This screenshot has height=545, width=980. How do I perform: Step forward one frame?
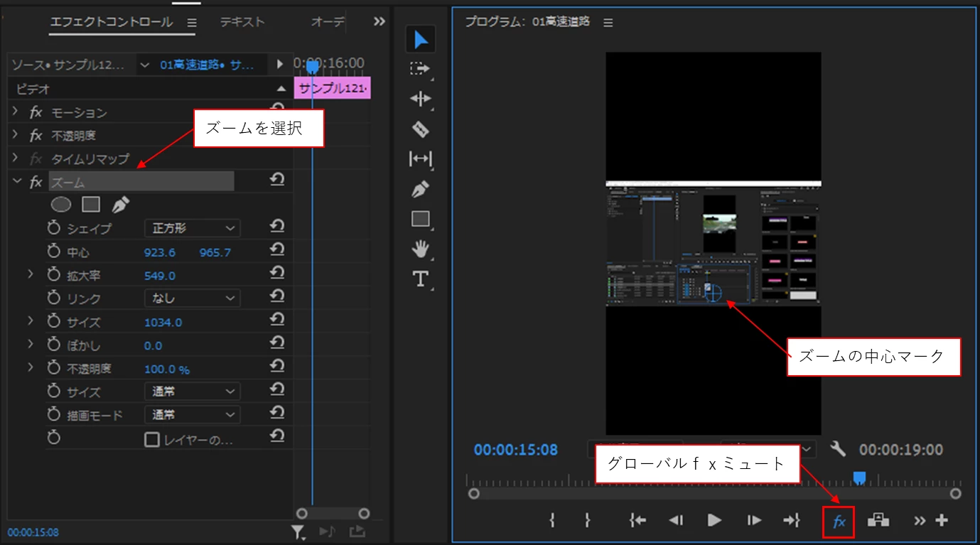[753, 520]
